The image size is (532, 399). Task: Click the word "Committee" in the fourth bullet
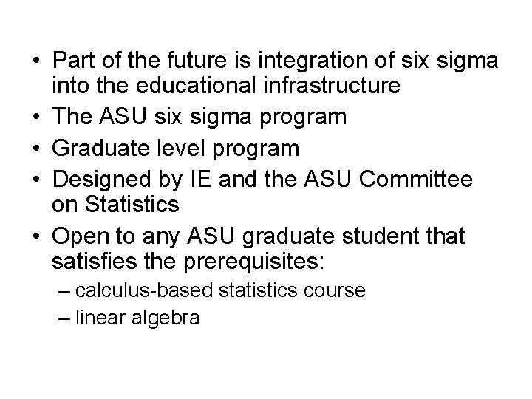coord(415,179)
